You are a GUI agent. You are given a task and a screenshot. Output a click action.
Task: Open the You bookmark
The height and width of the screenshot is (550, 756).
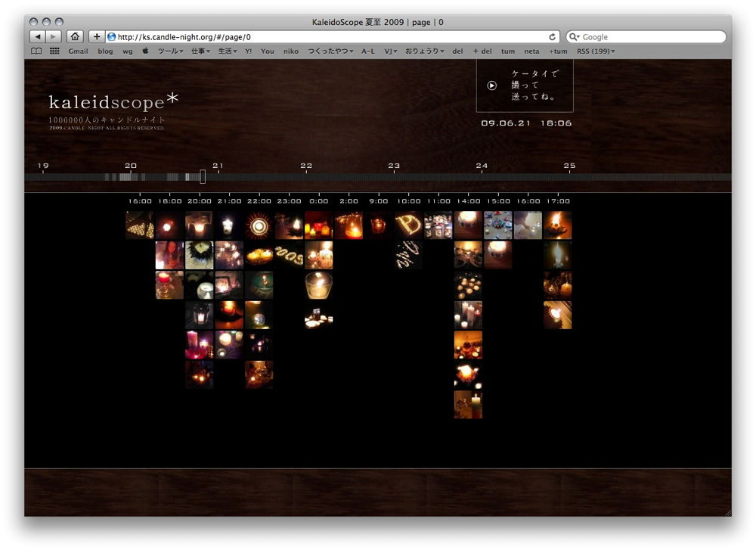268,51
